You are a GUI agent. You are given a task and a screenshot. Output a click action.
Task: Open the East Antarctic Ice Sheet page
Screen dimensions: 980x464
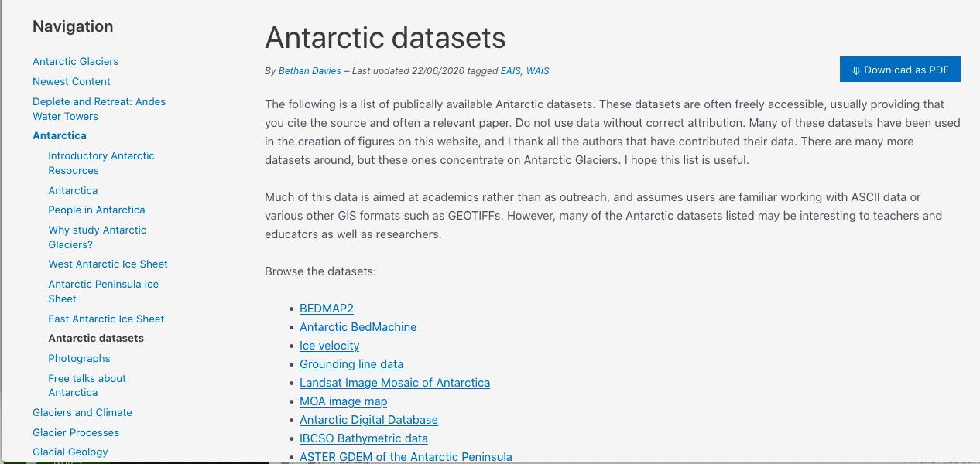point(106,319)
